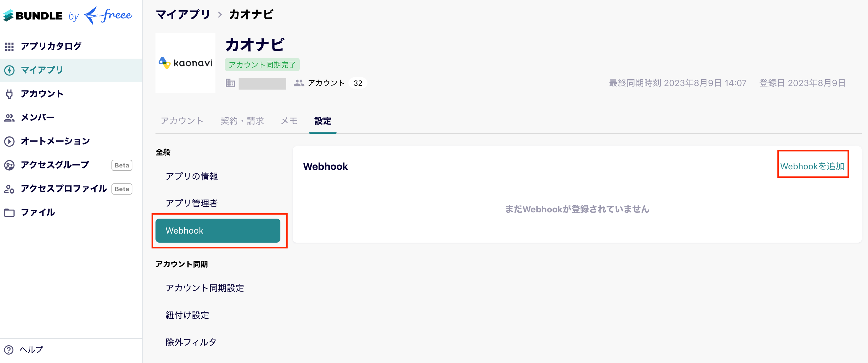868x363 pixels.
Task: Click the kaonavi app logo thumbnail
Action: pos(185,63)
